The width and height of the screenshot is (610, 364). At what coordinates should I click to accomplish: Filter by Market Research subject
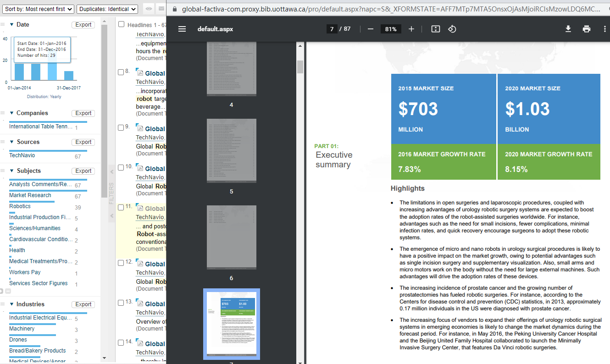[x=30, y=195]
